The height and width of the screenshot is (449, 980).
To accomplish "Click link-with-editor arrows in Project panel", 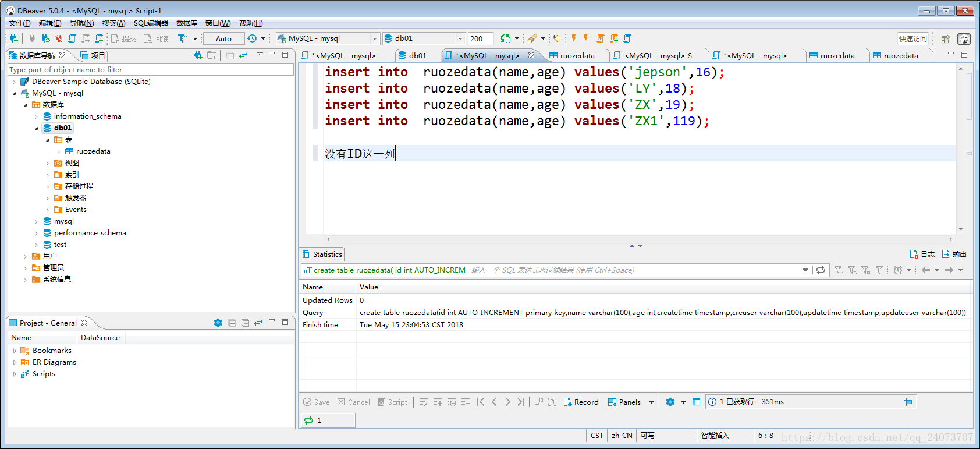I will click(x=258, y=323).
